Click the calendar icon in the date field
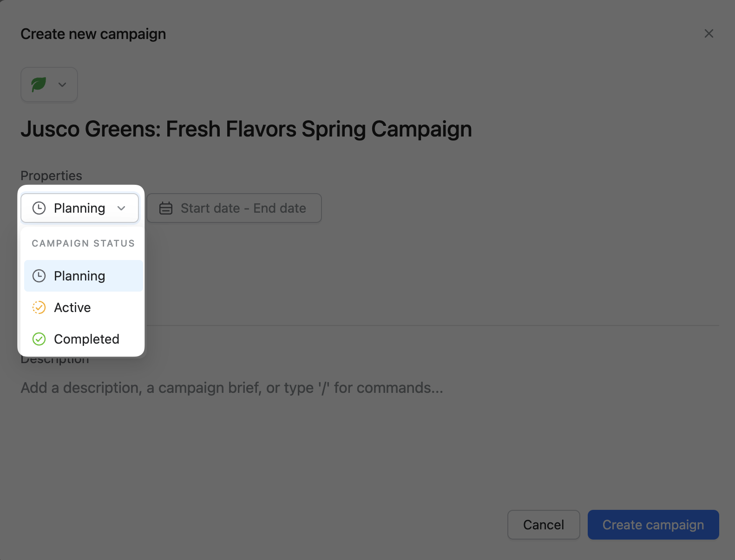 [166, 208]
